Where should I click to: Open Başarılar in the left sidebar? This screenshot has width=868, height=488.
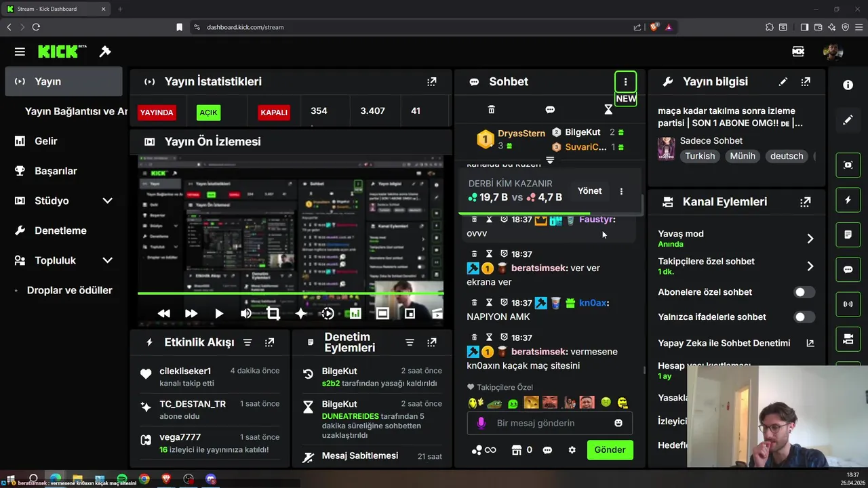coord(64,171)
